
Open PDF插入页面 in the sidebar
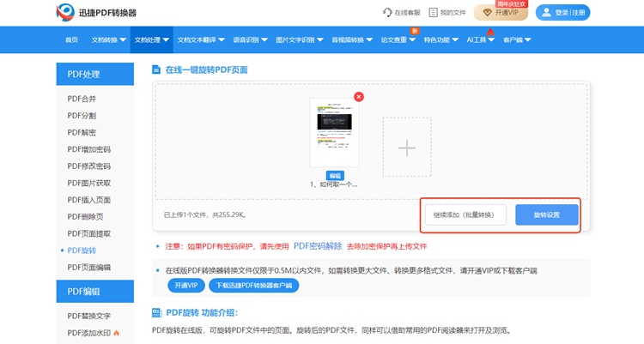(x=89, y=200)
